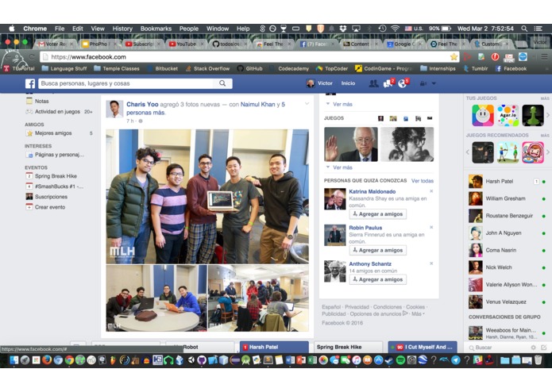Open post options chevron on Charis Yoo post
Viewport: 552px width, 392px height.
(307, 104)
